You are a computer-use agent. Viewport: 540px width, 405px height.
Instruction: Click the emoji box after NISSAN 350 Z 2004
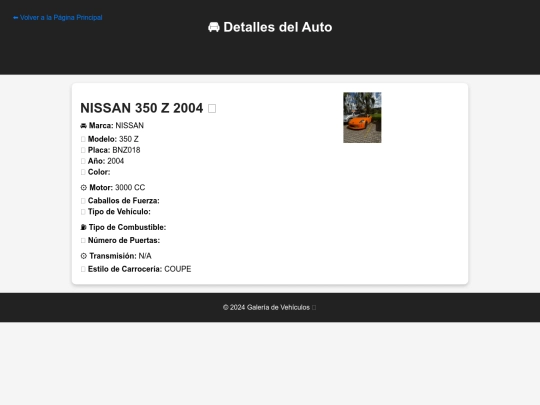[x=212, y=108]
